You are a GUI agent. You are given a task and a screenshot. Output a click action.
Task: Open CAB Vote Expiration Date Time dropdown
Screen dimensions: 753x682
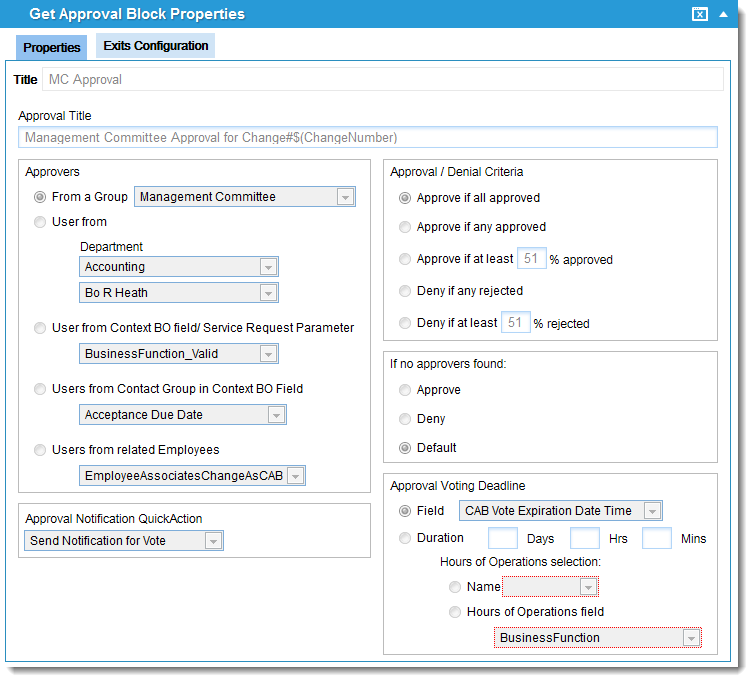(651, 511)
